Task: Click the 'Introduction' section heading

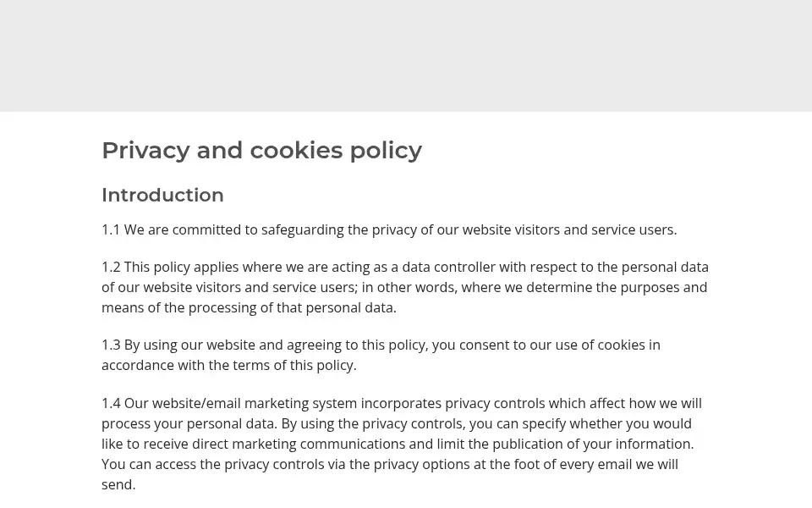Action: [x=162, y=195]
